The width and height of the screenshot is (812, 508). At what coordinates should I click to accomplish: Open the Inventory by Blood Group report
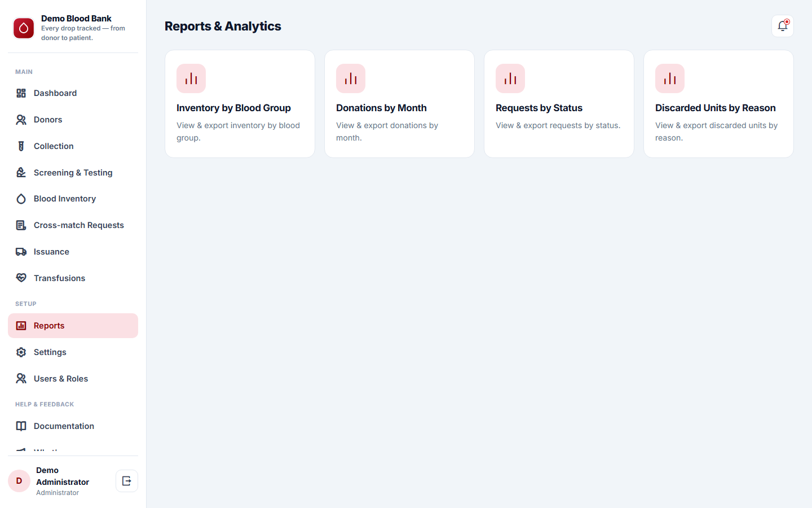[240, 104]
